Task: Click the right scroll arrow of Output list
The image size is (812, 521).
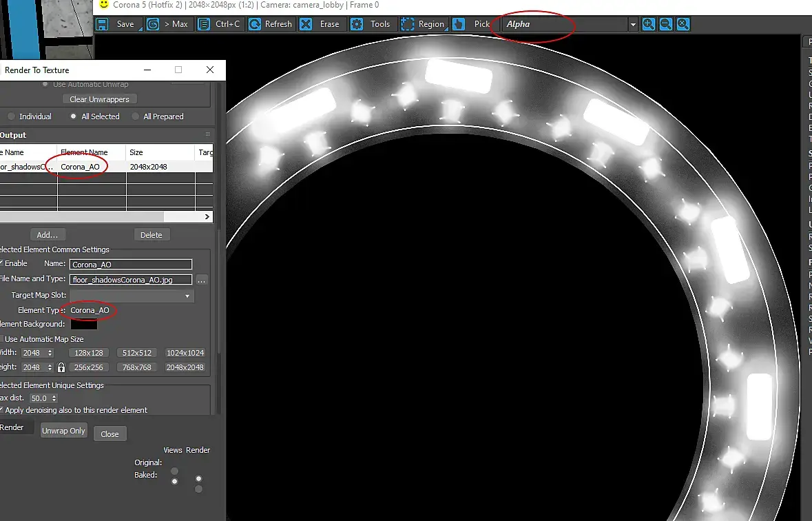Action: (x=207, y=216)
